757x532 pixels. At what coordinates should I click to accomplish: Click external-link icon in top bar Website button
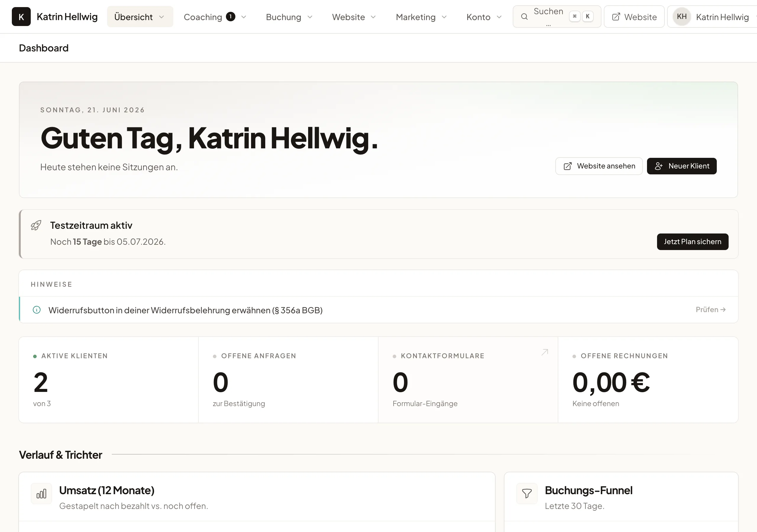point(616,17)
